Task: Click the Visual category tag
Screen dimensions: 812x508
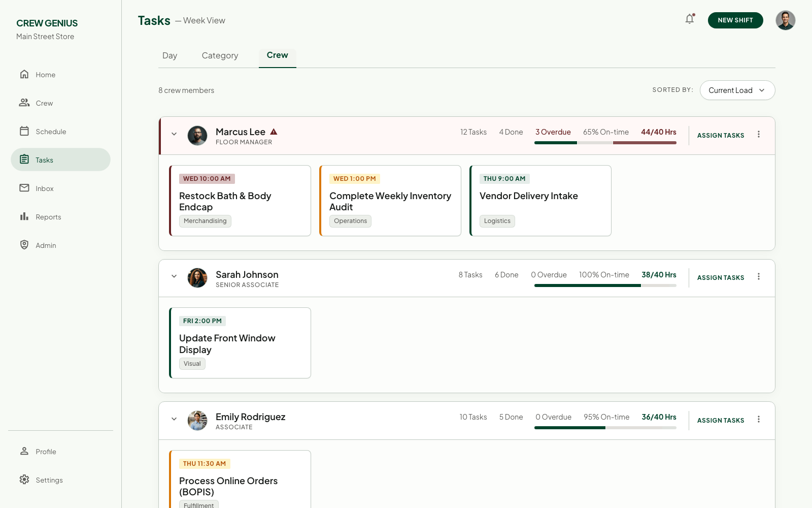Action: [x=192, y=364]
